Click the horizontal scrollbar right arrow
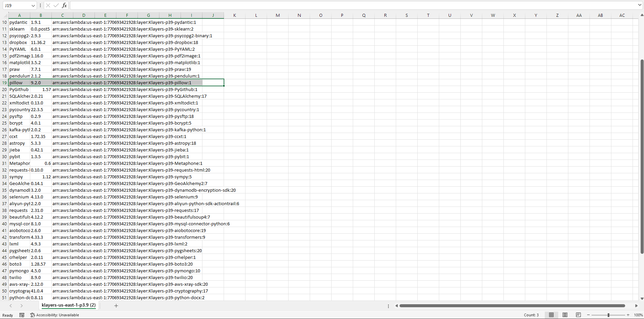644x319 pixels. click(x=636, y=306)
